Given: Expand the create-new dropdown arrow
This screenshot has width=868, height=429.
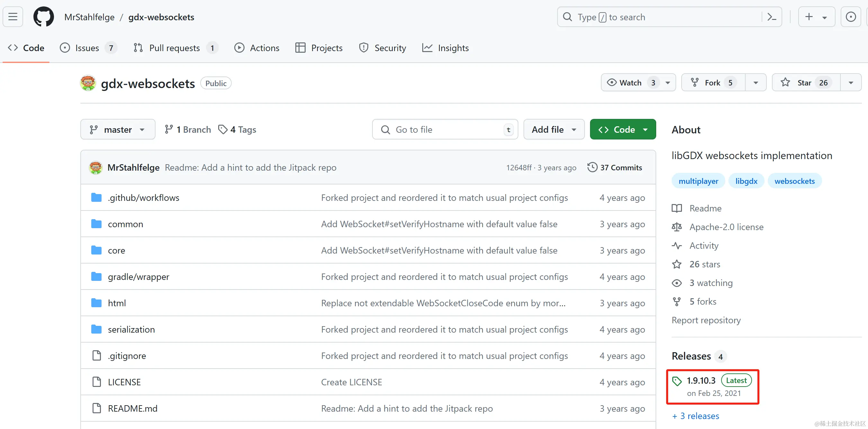Looking at the screenshot, I should click(x=824, y=17).
